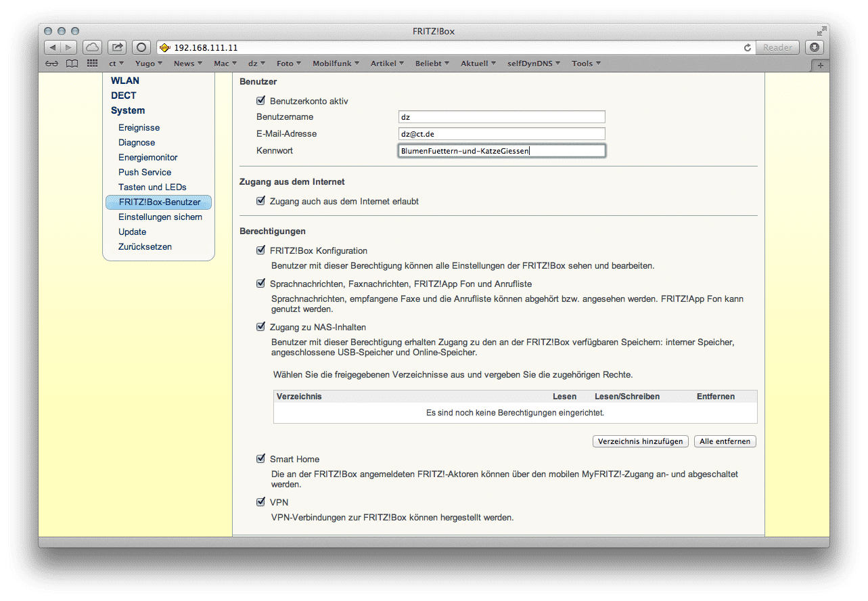Uncheck the VPN permission
The image size is (868, 601).
[x=261, y=502]
